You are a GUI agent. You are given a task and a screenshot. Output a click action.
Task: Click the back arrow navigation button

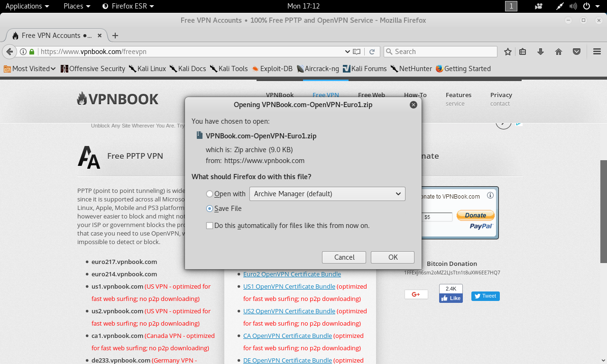(9, 52)
